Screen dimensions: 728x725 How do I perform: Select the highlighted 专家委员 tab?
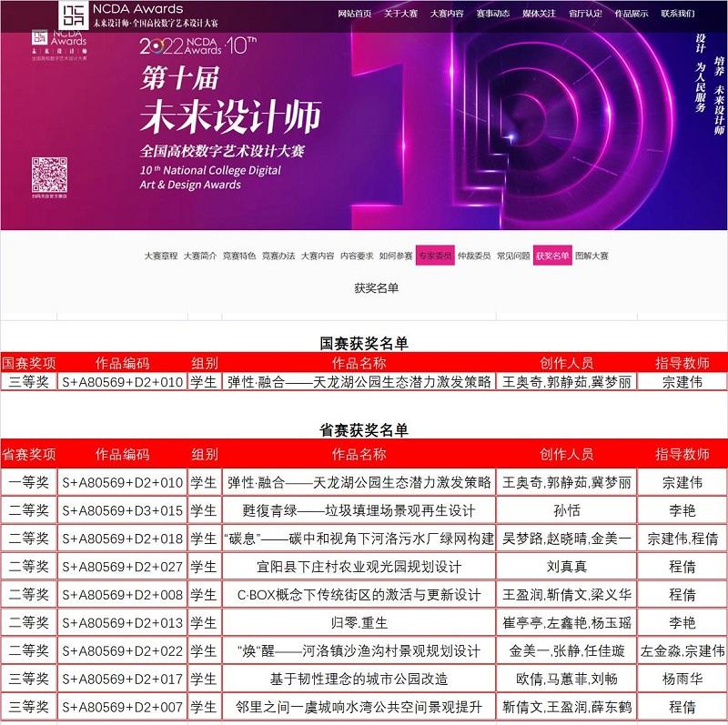pos(435,257)
